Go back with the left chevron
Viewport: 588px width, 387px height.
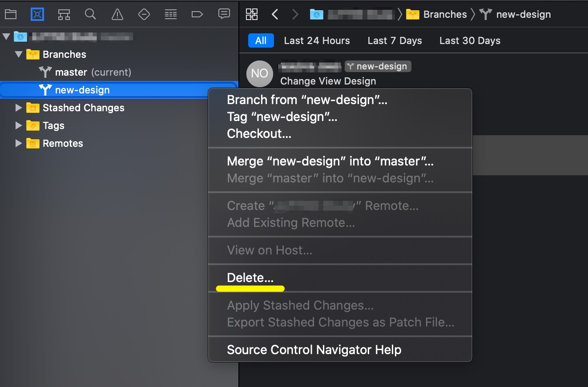coord(275,14)
